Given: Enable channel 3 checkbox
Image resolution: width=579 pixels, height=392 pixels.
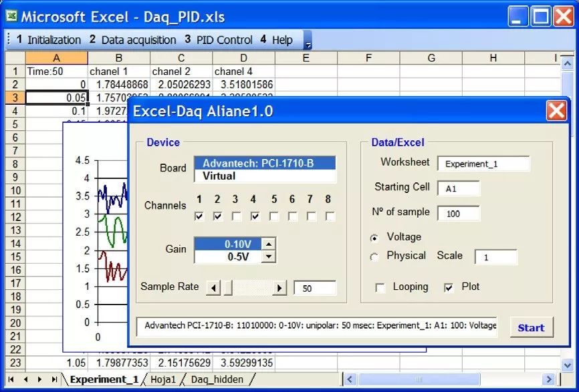Looking at the screenshot, I should point(237,216).
